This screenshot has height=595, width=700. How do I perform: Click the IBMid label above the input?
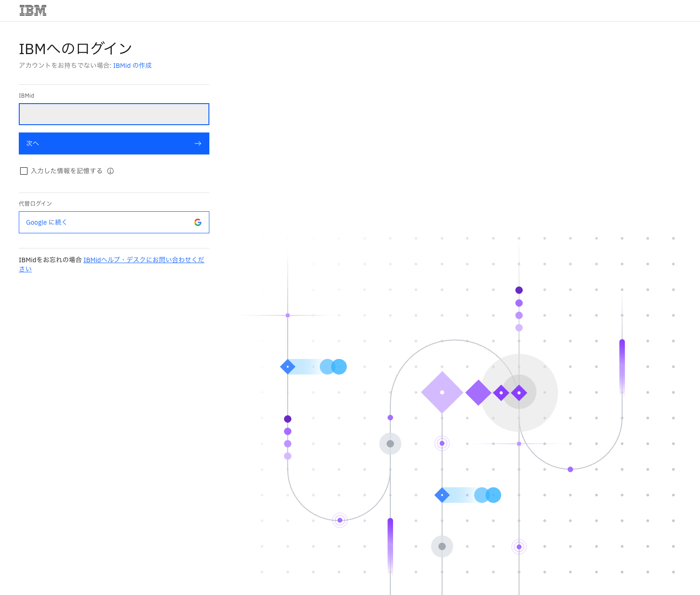click(27, 96)
